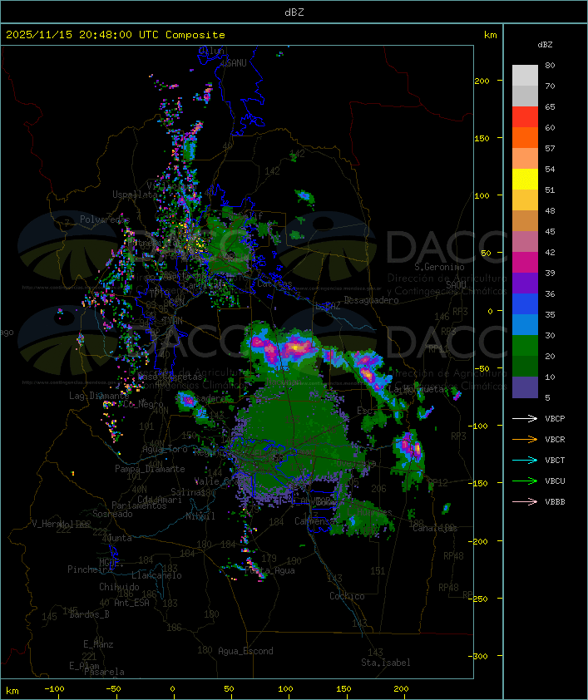Image resolution: width=588 pixels, height=700 pixels.
Task: Click the dBZ title at top
Action: pyautogui.click(x=294, y=12)
